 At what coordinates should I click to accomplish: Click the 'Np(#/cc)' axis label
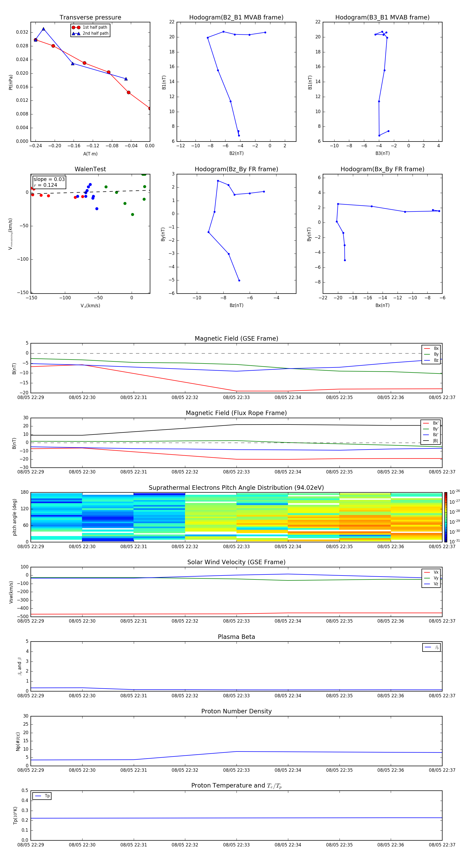[x=18, y=741]
